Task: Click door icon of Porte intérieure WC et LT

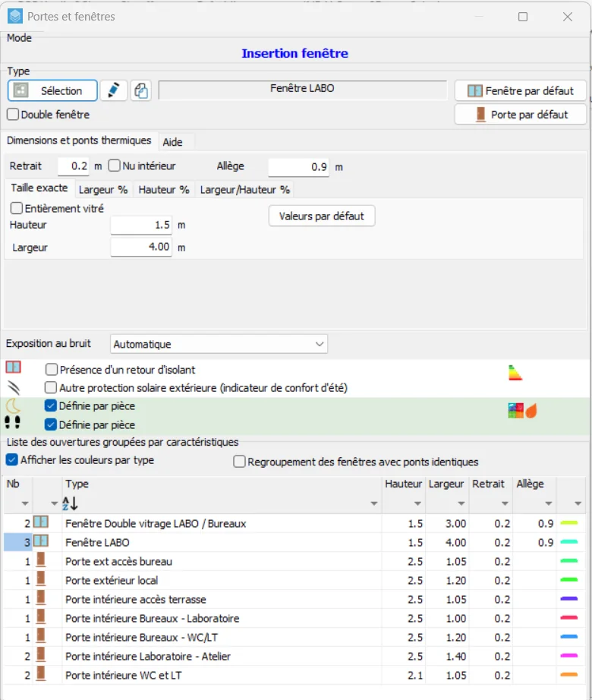Action: click(40, 673)
